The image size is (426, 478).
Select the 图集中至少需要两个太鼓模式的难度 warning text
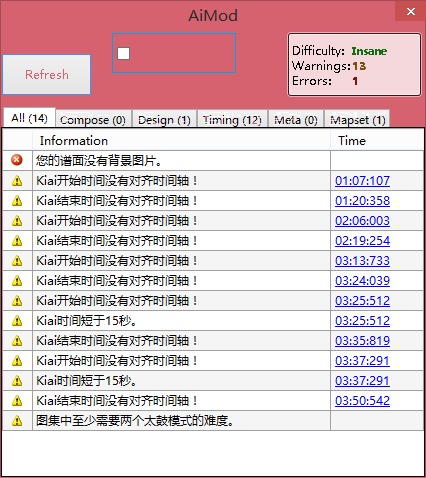pos(135,421)
